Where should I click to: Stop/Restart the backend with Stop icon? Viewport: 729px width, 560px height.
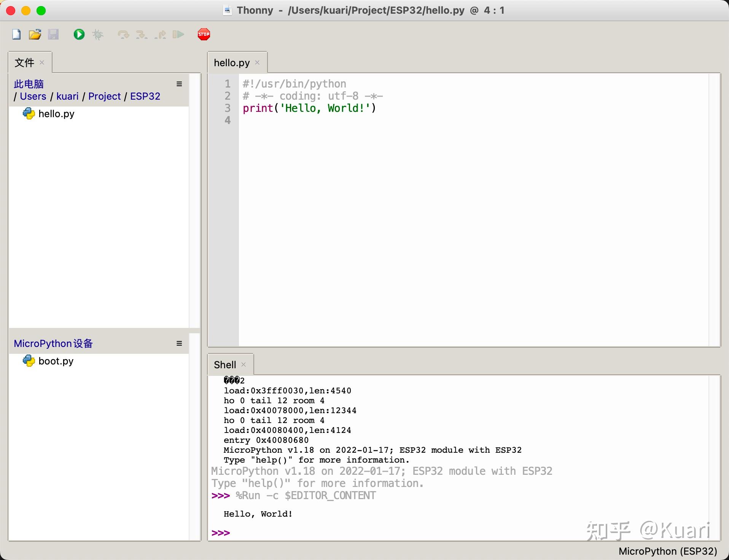[x=204, y=34]
